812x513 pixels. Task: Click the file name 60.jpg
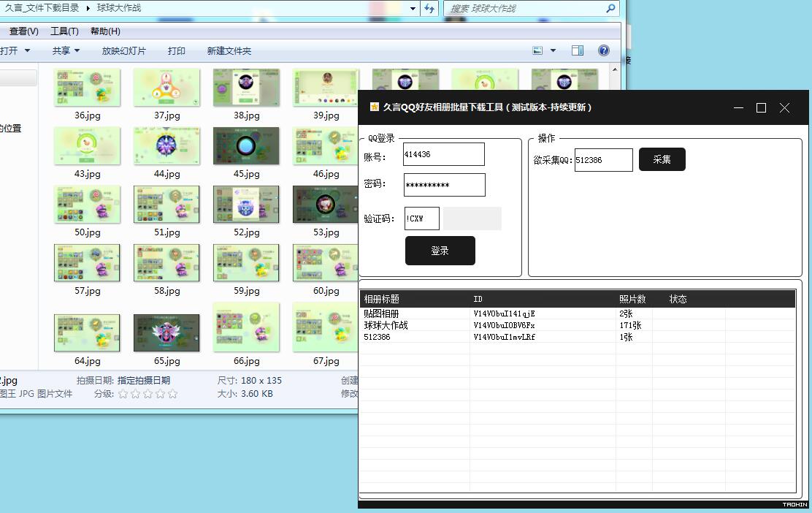326,291
